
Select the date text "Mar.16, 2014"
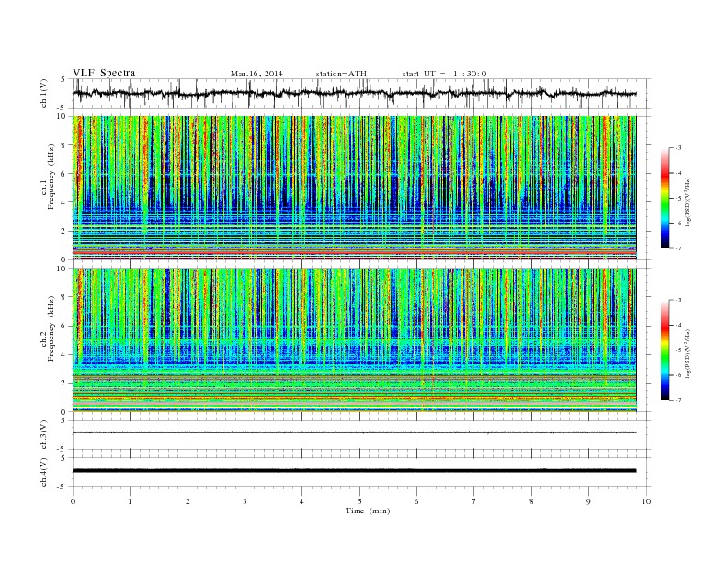tap(256, 74)
